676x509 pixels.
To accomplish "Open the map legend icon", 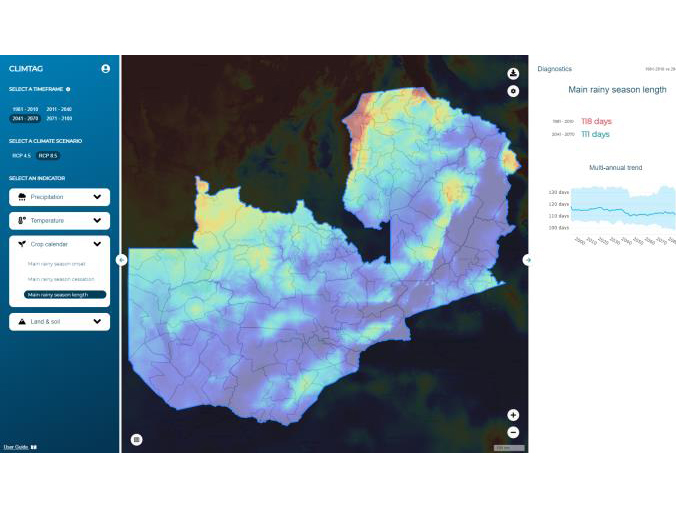I will pos(137,440).
